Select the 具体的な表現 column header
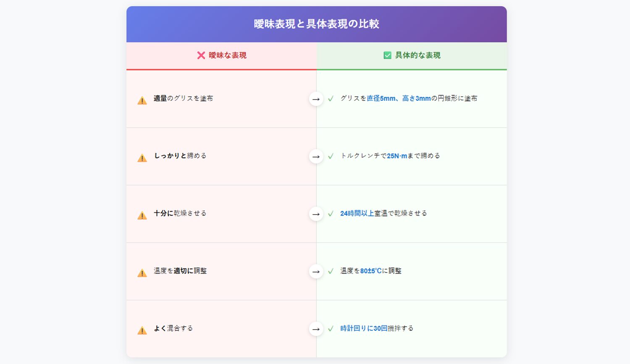 point(412,56)
